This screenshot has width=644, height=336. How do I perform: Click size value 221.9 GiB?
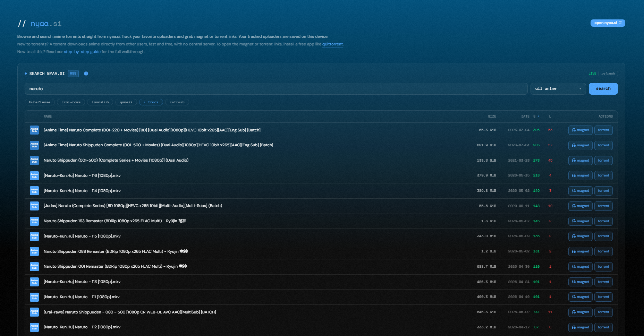click(x=486, y=145)
